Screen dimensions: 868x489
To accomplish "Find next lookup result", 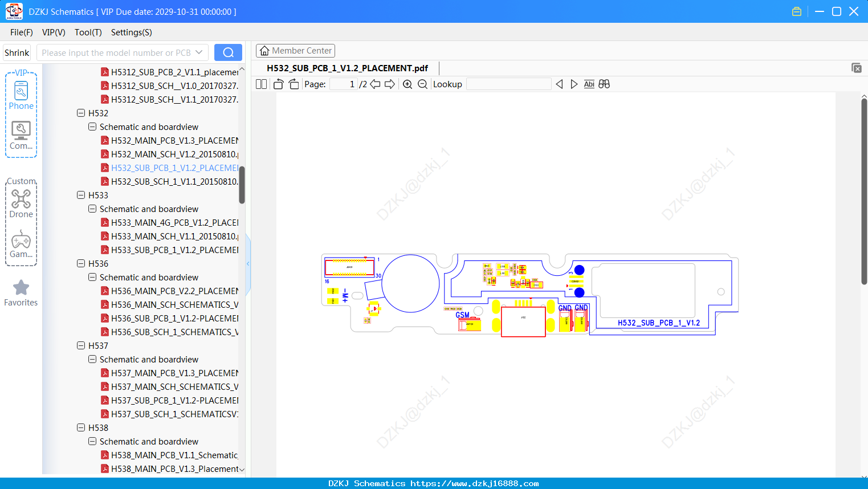I will coord(574,84).
